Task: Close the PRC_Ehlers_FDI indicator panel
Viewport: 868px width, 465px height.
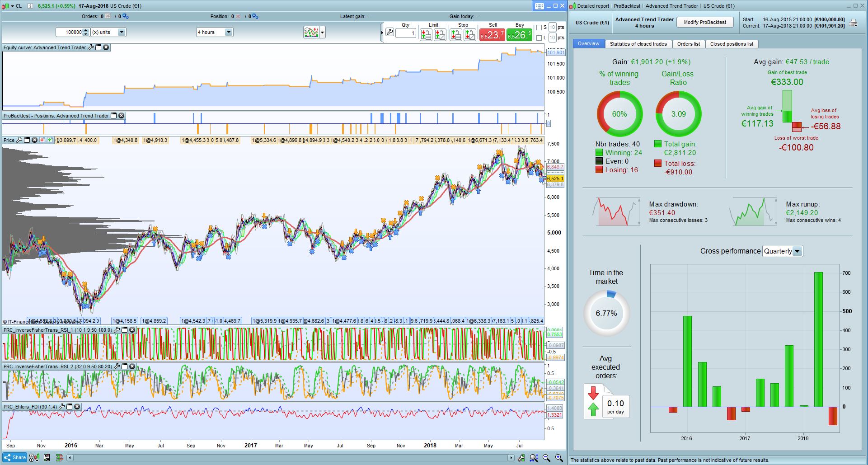Action: coord(77,407)
